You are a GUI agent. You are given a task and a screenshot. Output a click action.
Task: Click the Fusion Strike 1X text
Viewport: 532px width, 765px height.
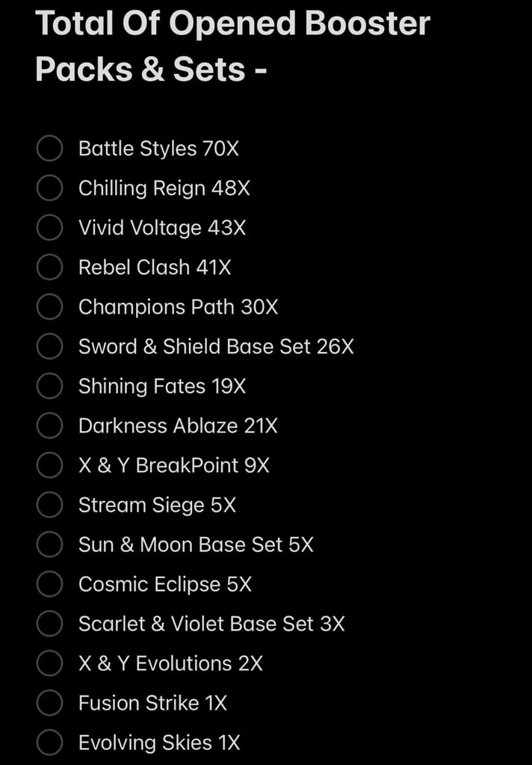coord(152,703)
